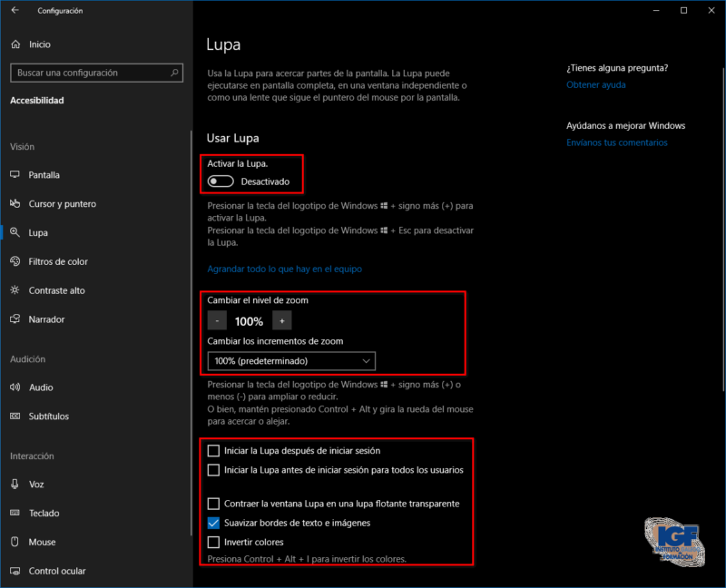Enable the Invertir colores checkbox
This screenshot has height=588, width=726.
[x=214, y=542]
